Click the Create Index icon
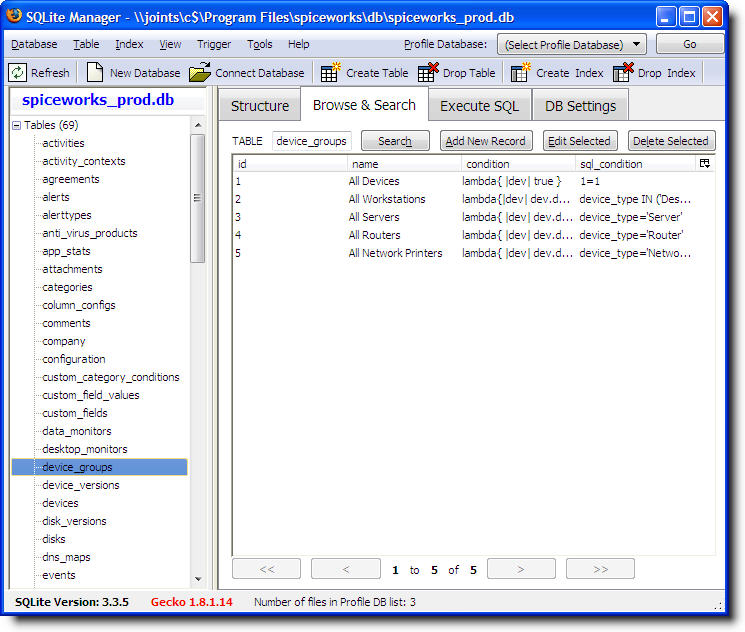 (520, 72)
